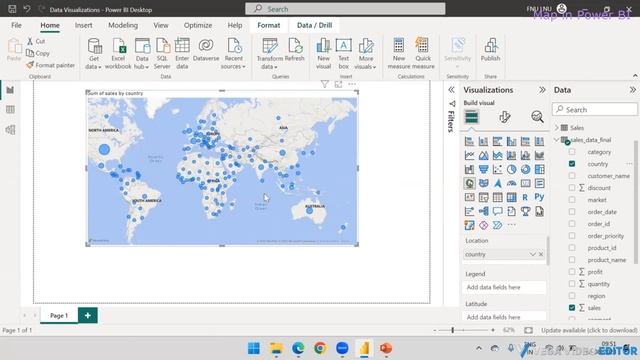The width and height of the screenshot is (640, 360).
Task: Open the Get data button
Action: 94,53
